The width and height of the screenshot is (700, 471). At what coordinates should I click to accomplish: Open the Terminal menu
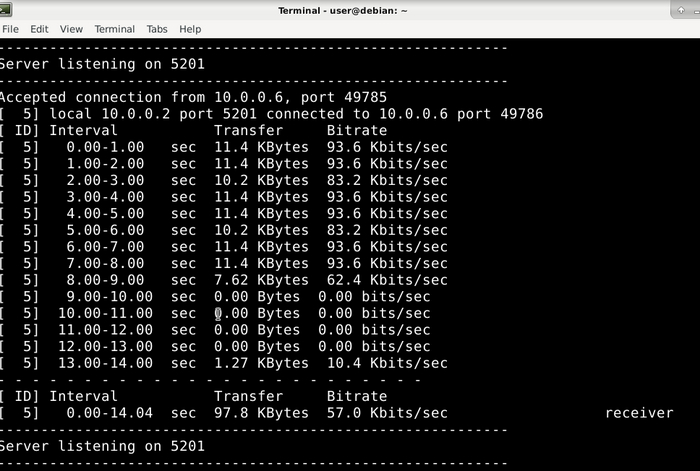coord(115,29)
